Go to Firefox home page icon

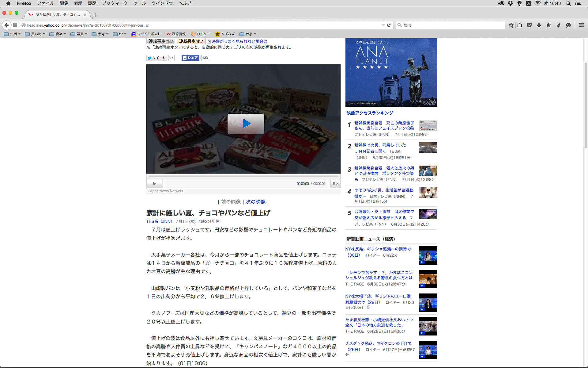(x=549, y=25)
